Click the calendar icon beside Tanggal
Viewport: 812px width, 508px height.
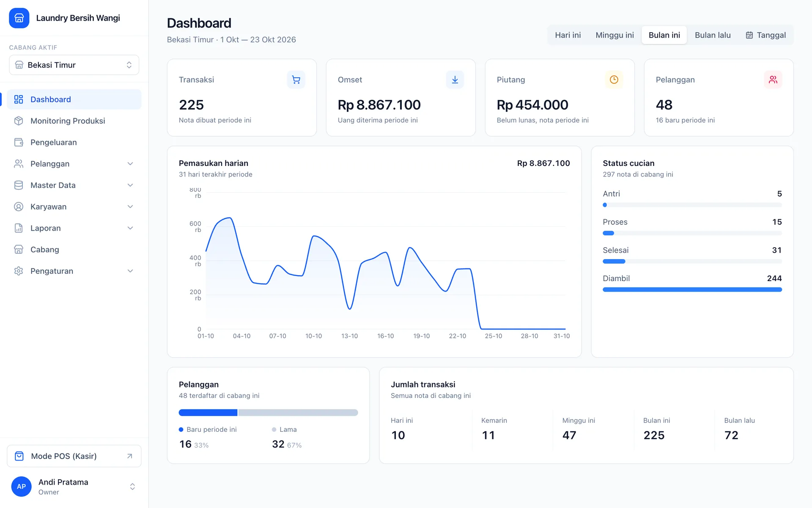[749, 35]
